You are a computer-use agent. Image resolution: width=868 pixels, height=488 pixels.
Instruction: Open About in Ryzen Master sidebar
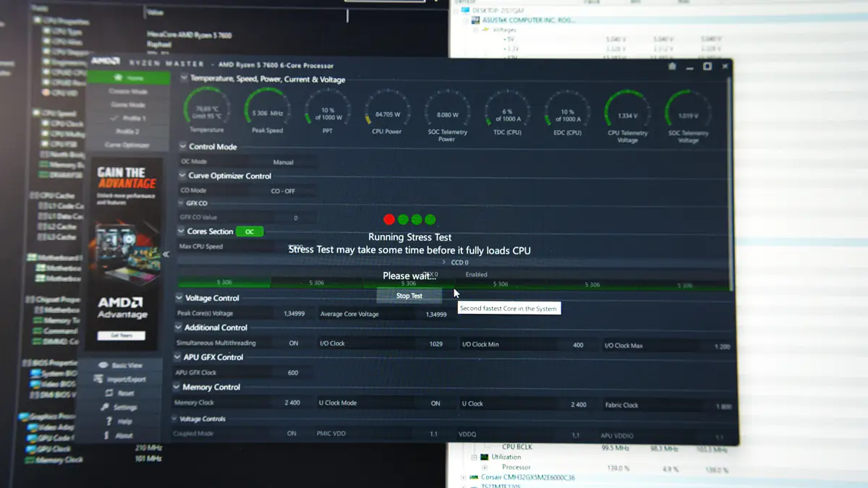click(119, 435)
